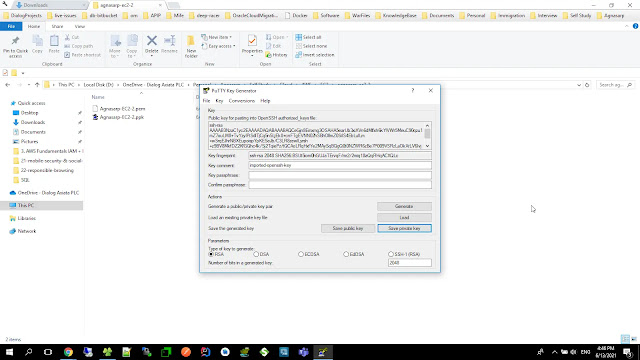The image size is (640, 360).
Task: Show hidden system tray icons
Action: tap(554, 352)
